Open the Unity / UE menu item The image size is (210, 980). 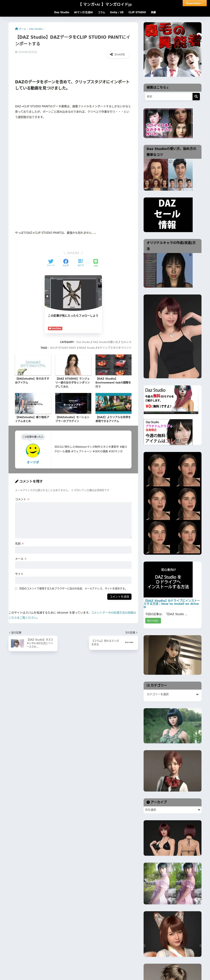[117, 13]
